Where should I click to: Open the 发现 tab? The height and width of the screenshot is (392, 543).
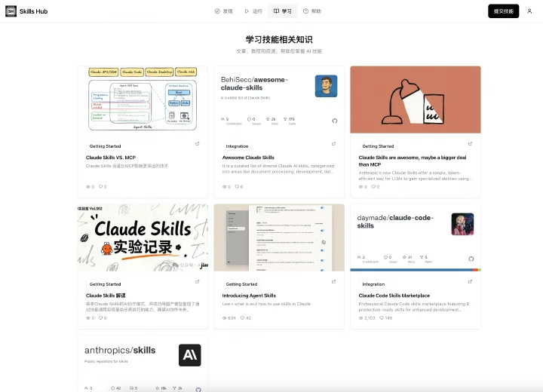(x=224, y=11)
